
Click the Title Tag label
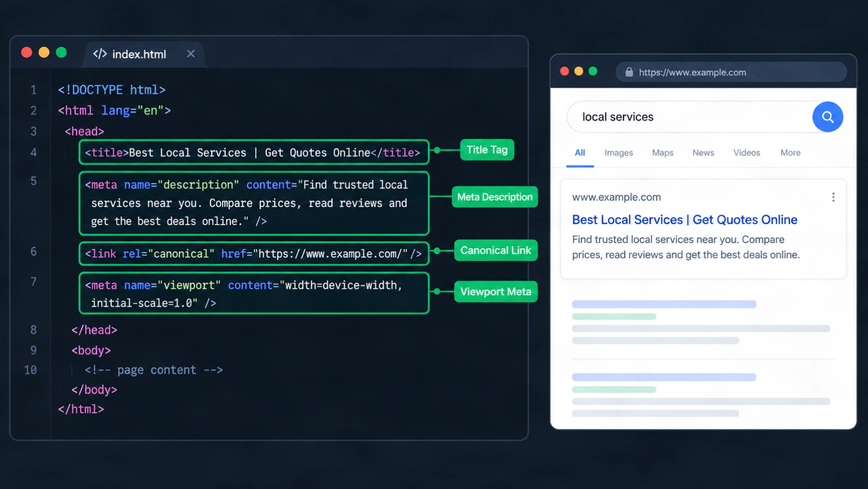(x=487, y=150)
